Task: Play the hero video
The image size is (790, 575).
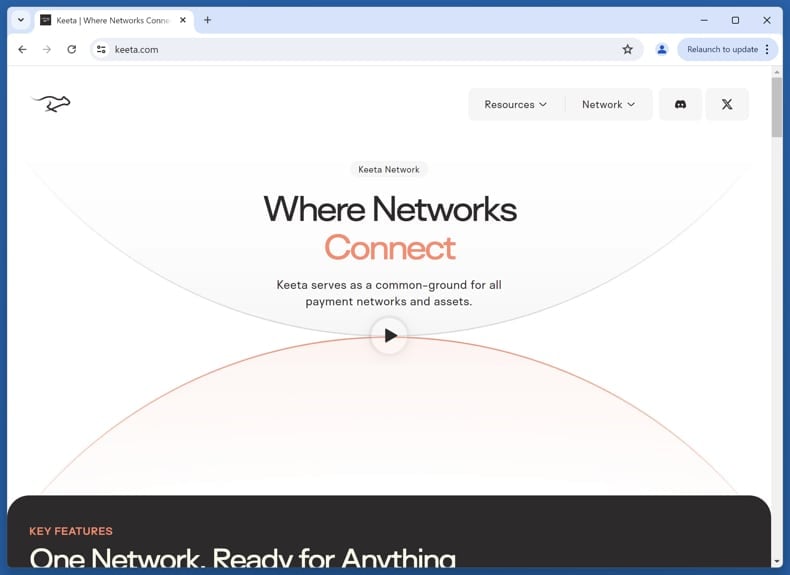Action: click(x=389, y=335)
